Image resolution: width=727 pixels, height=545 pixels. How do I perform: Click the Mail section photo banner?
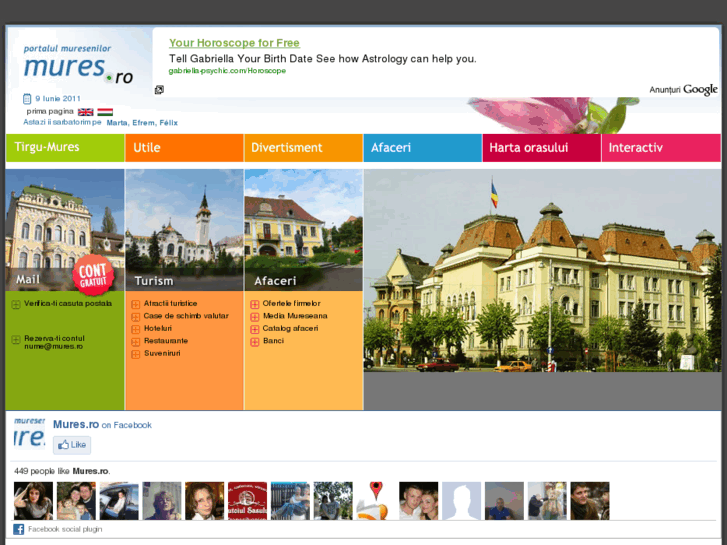[65, 230]
